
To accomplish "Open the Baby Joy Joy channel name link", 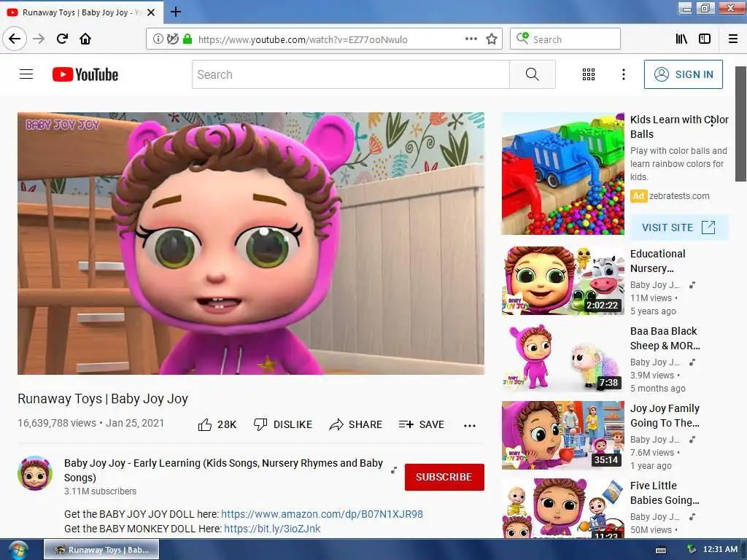I will click(223, 470).
